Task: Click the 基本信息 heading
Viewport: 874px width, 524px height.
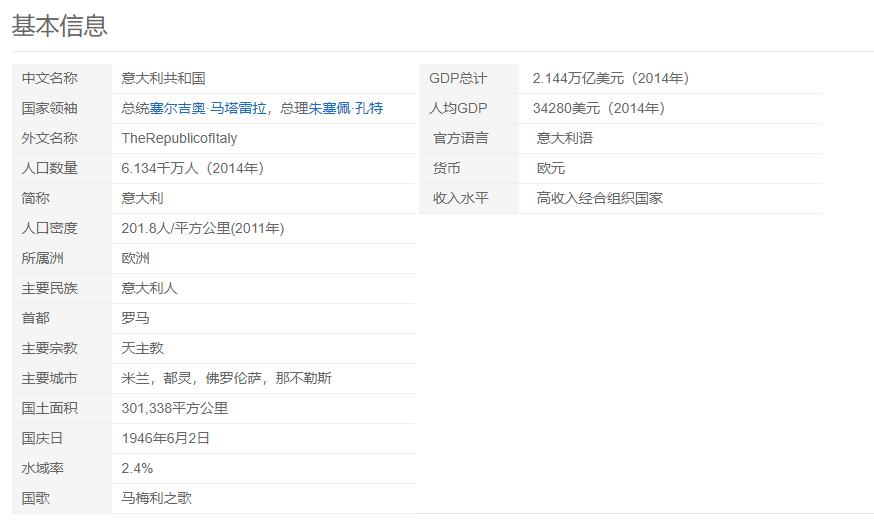Action: tap(60, 26)
